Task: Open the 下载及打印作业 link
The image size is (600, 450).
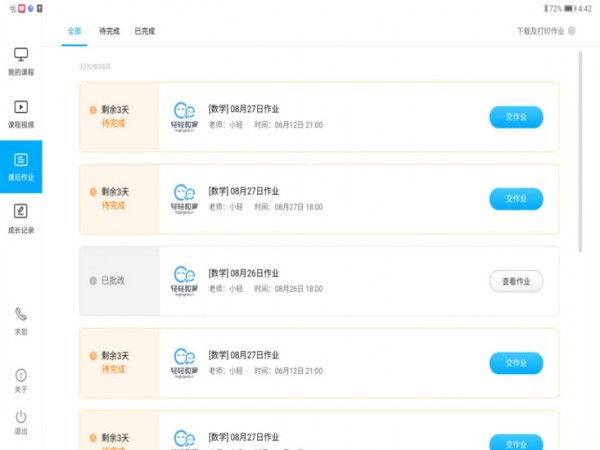Action: [540, 31]
